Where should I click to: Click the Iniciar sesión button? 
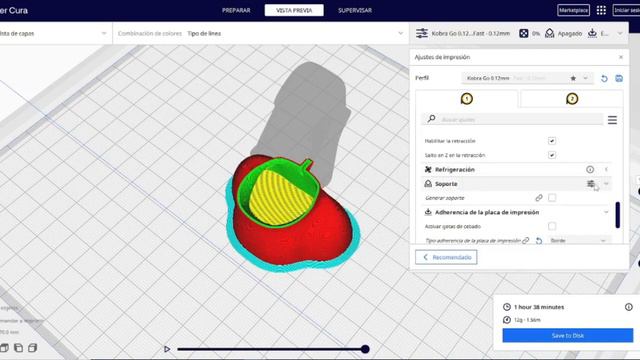627,10
